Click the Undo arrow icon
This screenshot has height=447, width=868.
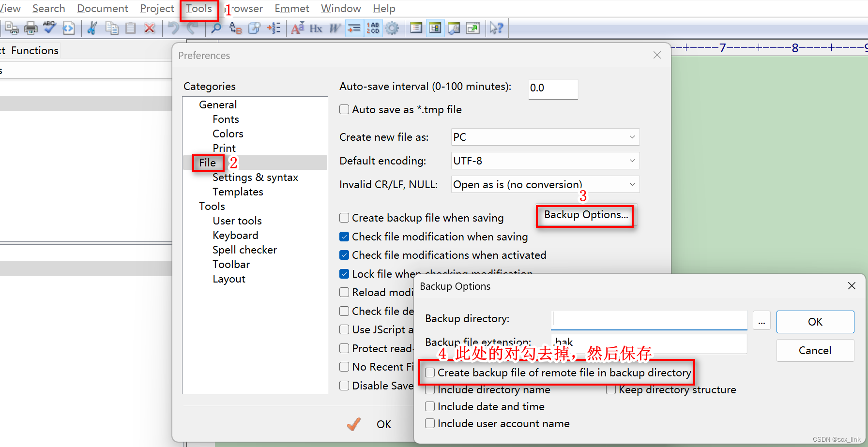173,29
